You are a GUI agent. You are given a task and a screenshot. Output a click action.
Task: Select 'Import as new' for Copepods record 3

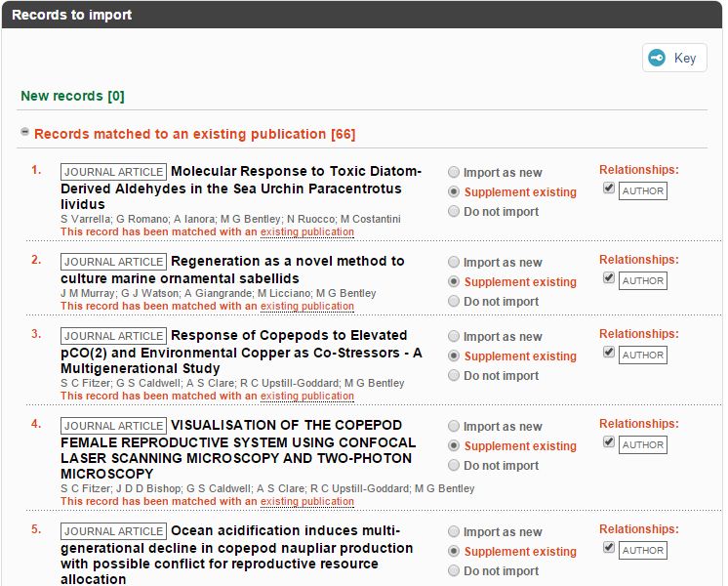(x=454, y=336)
